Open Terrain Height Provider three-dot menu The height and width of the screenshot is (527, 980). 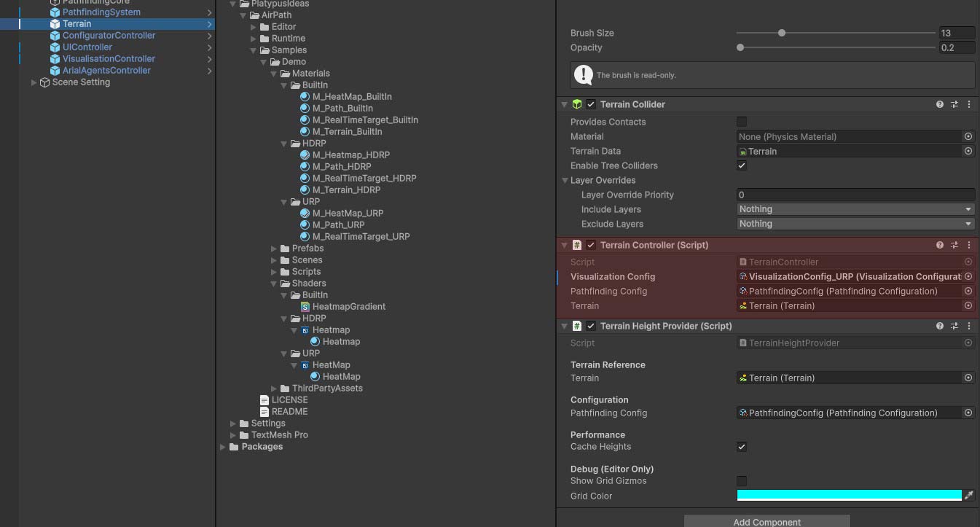coord(968,326)
